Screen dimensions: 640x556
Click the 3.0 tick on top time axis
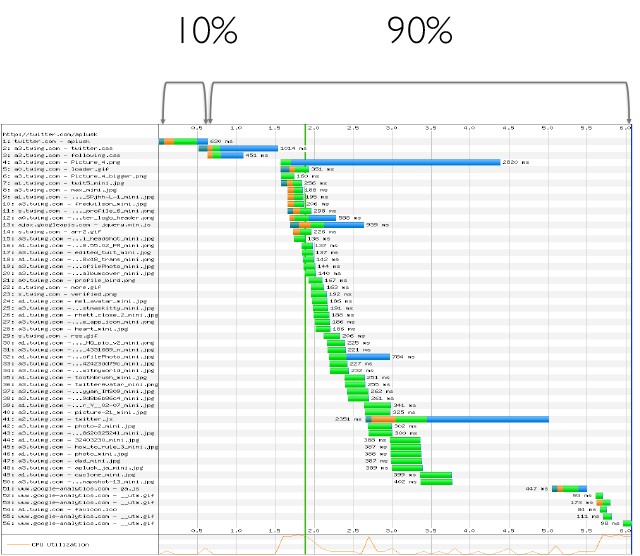pos(391,128)
